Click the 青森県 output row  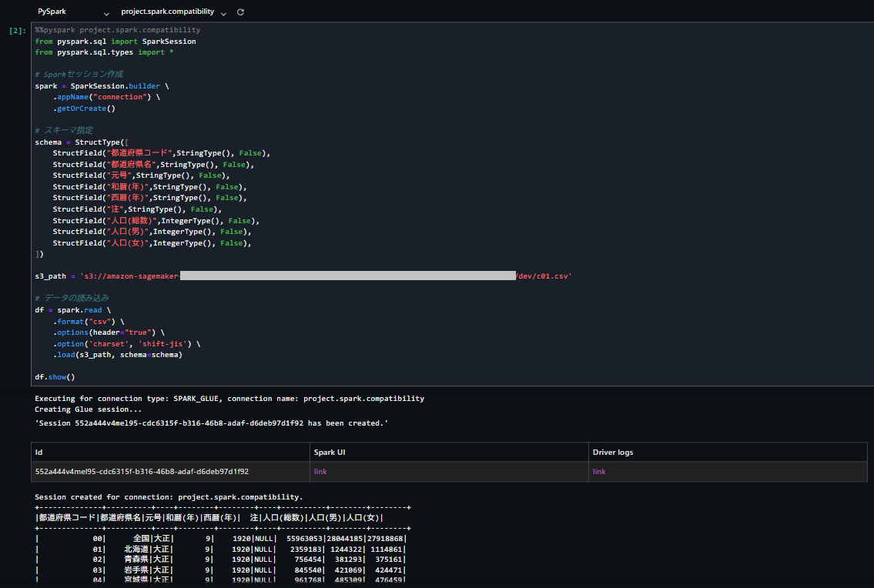tap(221, 559)
